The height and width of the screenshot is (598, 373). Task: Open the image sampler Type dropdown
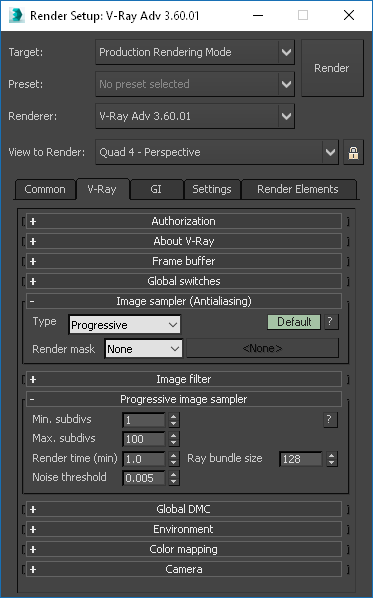(124, 325)
